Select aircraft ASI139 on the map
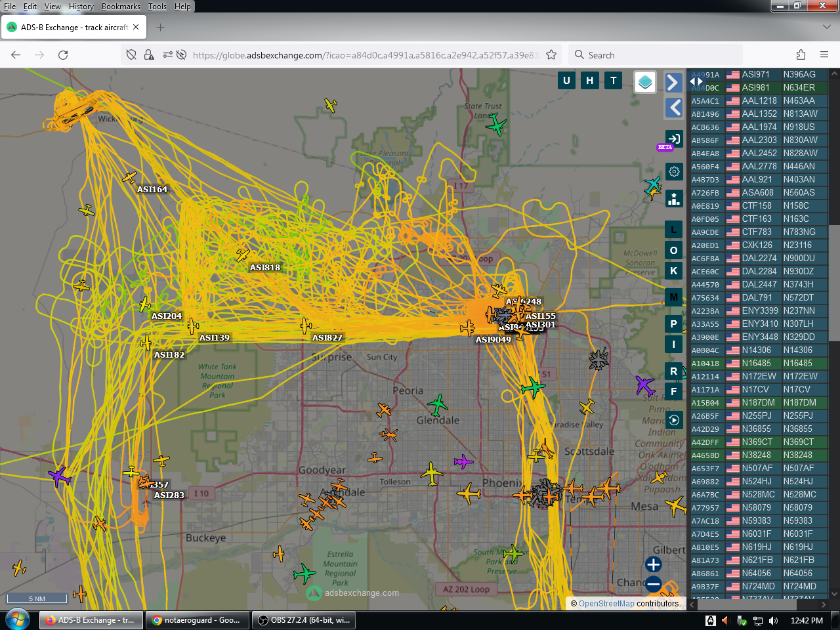 193,325
